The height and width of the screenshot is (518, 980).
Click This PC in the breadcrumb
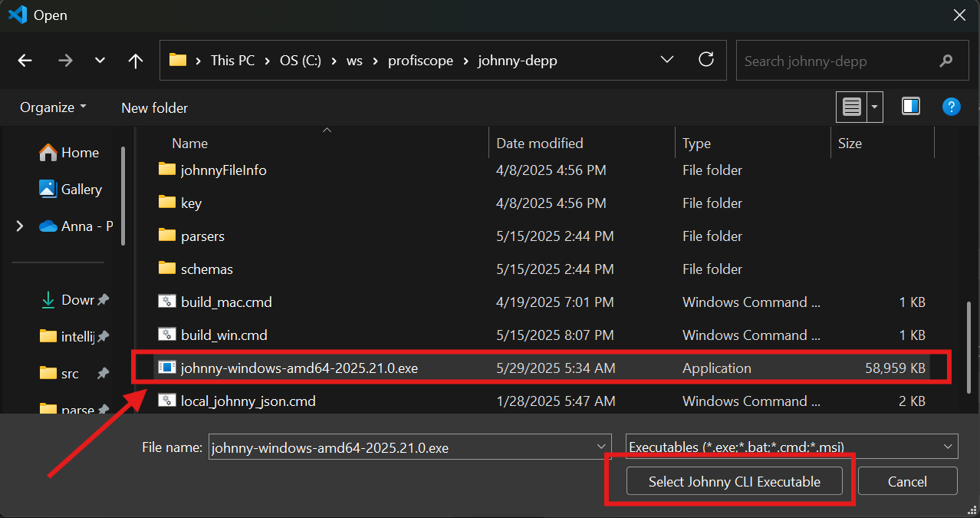[232, 61]
